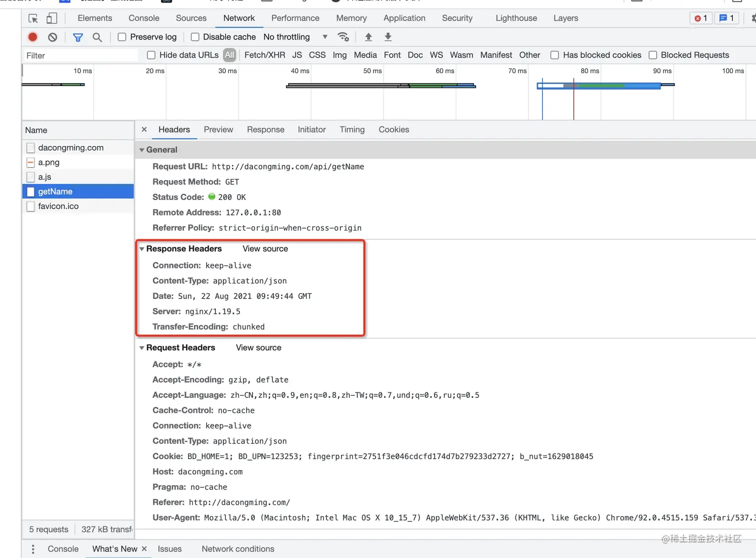Image resolution: width=756 pixels, height=558 pixels.
Task: View source of Response Headers
Action: [x=265, y=249]
